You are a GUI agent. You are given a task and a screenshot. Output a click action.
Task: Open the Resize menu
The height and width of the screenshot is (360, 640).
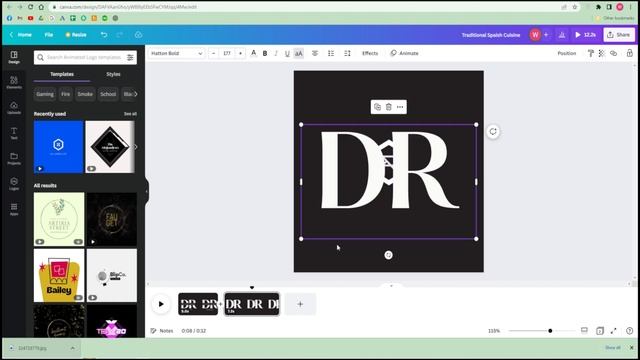[76, 35]
